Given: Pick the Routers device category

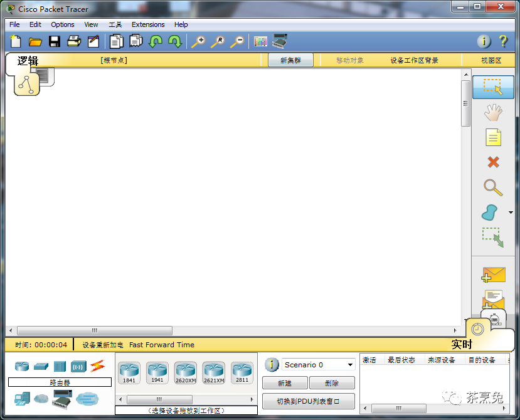Looking at the screenshot, I should pyautogui.click(x=22, y=366).
